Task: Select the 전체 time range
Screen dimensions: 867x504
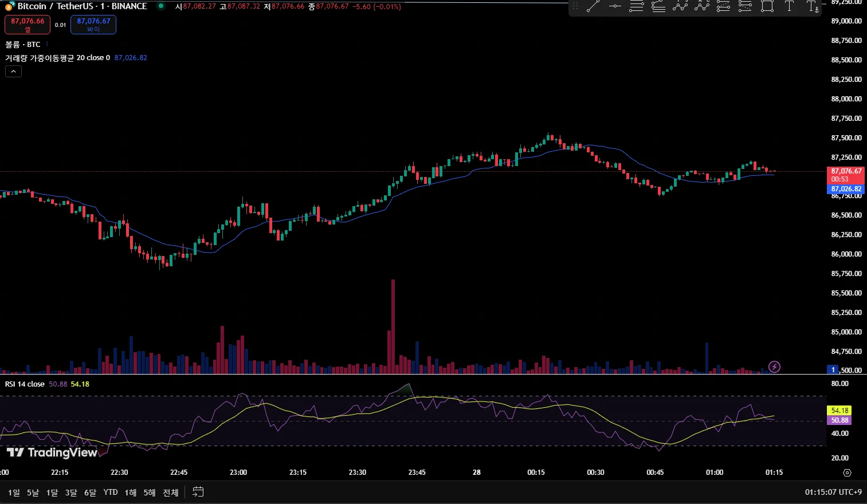Action: coord(171,493)
